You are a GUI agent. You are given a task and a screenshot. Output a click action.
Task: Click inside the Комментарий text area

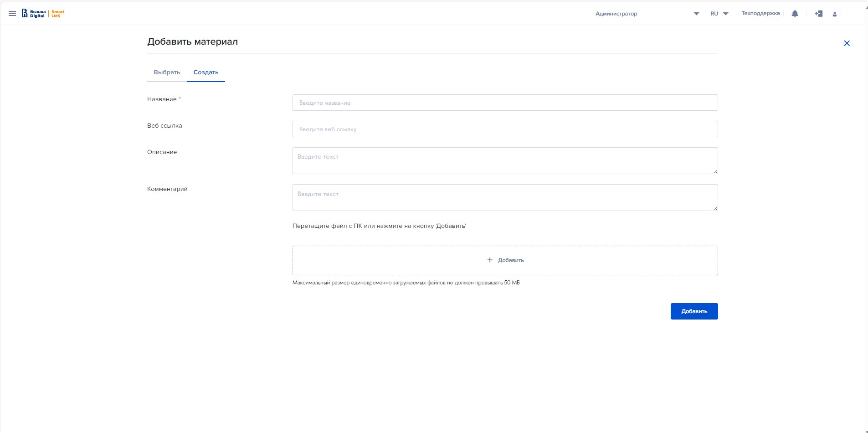click(x=505, y=197)
